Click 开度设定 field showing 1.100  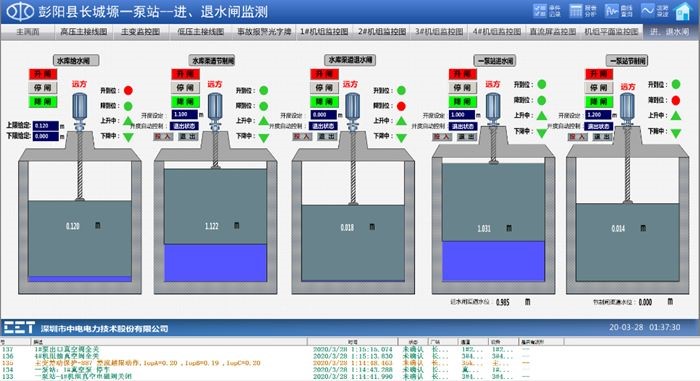pos(184,115)
